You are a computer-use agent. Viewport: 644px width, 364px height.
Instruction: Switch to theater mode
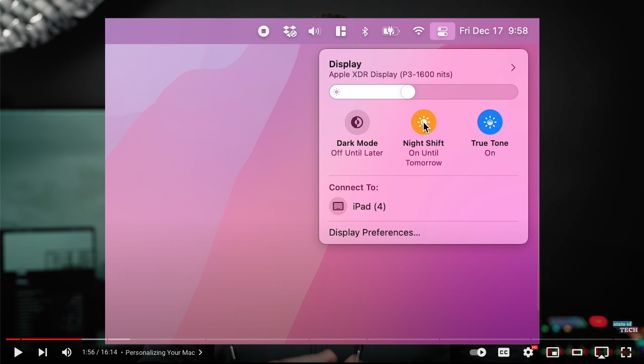pos(577,352)
